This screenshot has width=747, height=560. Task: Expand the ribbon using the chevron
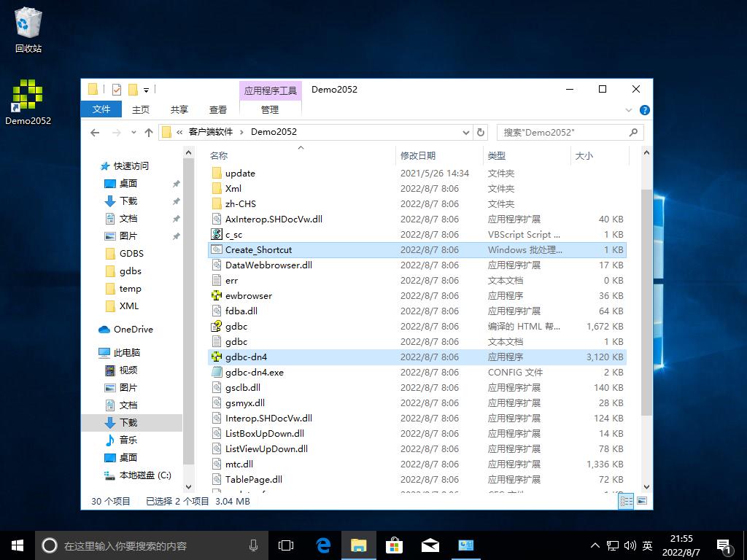tap(629, 110)
